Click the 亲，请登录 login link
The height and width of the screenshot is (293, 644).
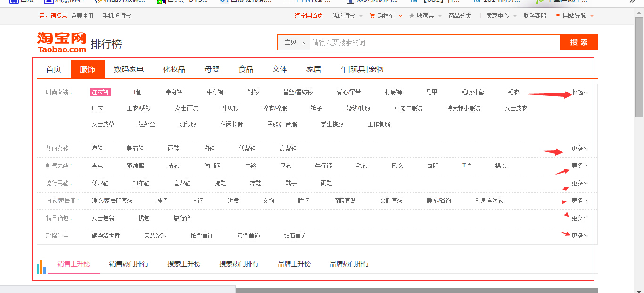pyautogui.click(x=53, y=16)
